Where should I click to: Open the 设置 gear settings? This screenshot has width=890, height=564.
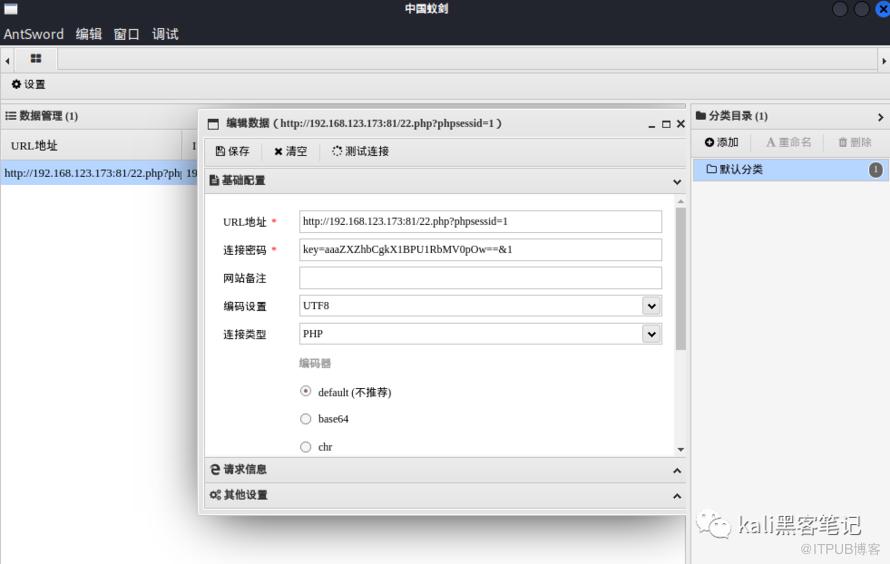pyautogui.click(x=28, y=84)
